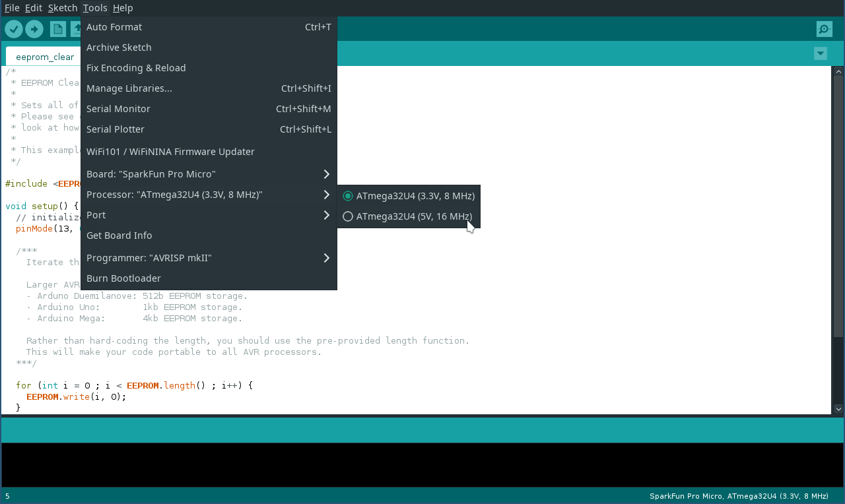Viewport: 845px width, 504px height.
Task: Click the editor scrollbar down arrow
Action: click(x=838, y=409)
